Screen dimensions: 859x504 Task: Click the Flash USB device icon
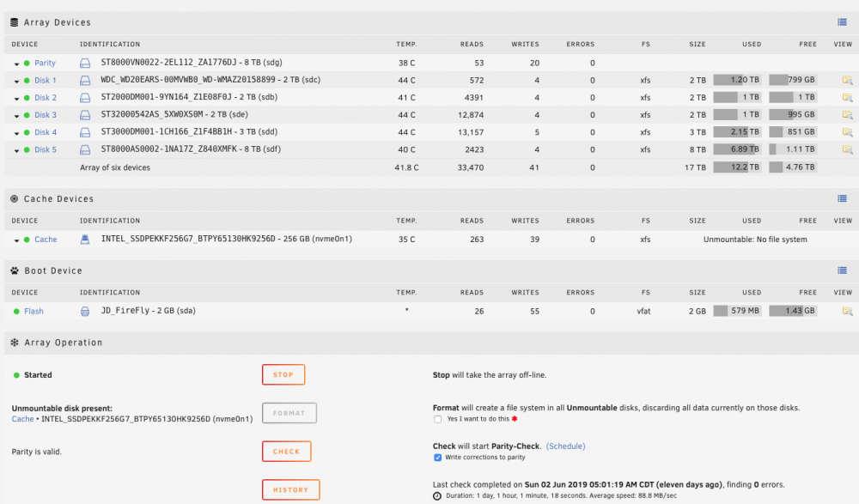point(85,311)
